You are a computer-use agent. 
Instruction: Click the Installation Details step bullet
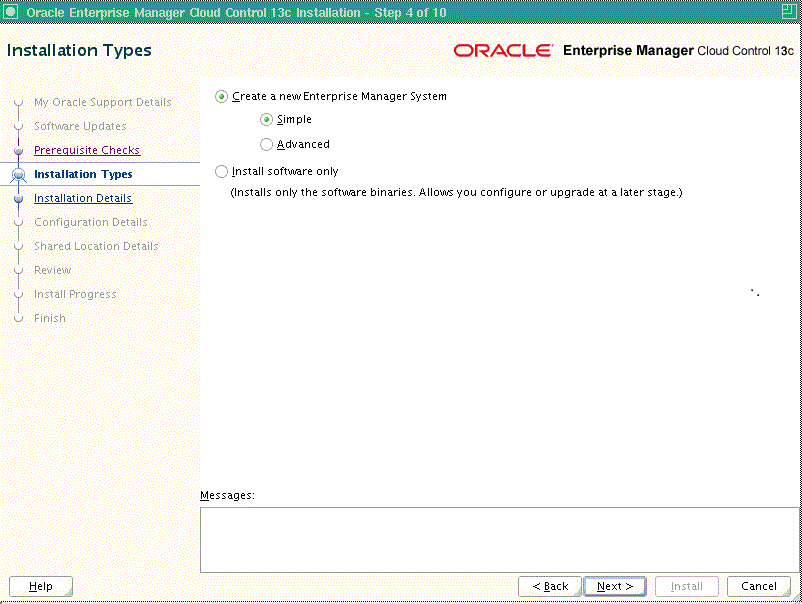(x=19, y=199)
